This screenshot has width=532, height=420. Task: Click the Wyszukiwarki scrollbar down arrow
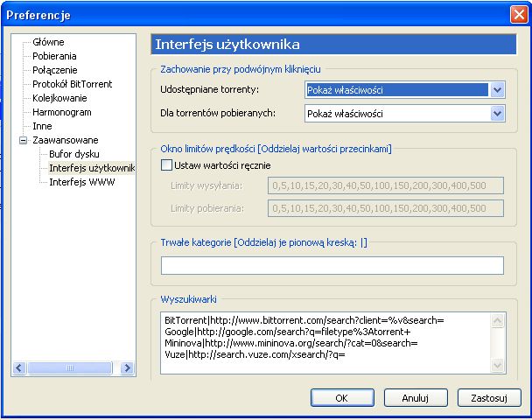497,366
